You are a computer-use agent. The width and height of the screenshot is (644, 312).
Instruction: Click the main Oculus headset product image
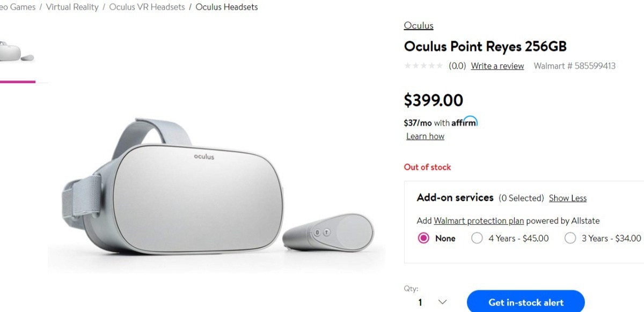pyautogui.click(x=216, y=188)
